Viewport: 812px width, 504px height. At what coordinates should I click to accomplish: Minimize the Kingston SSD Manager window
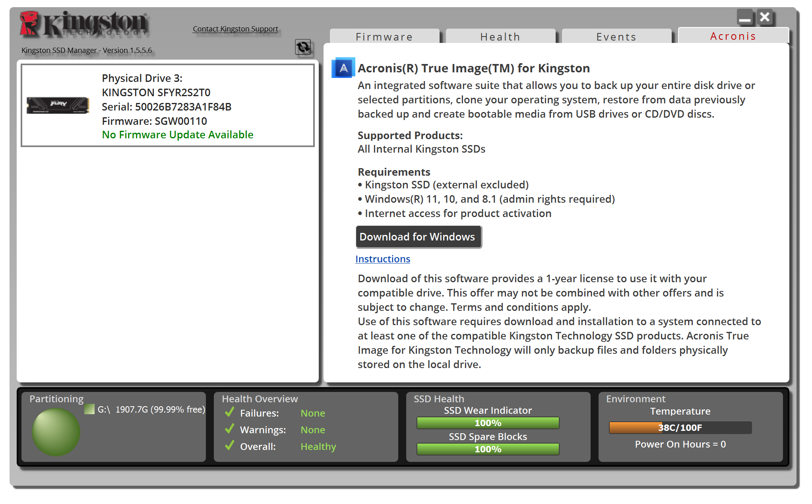point(745,17)
